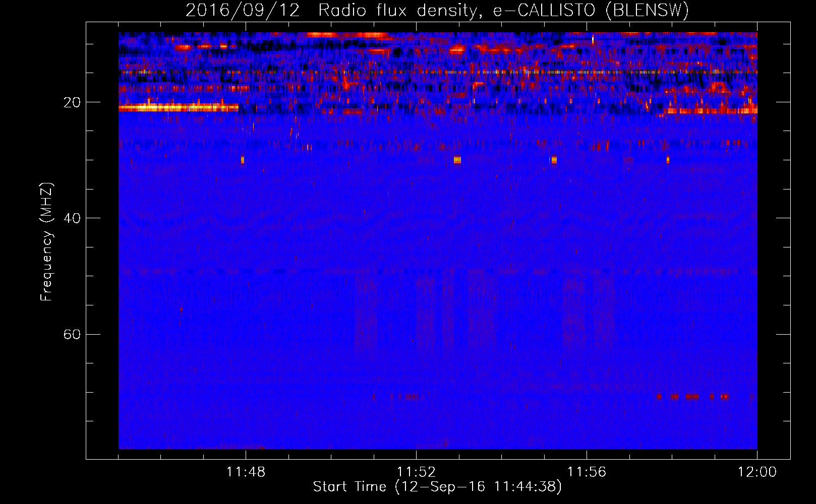816x504 pixels.
Task: Click the plot title '2016/09/12 Radio flux density, e-CALLISTO (BLENSW)'
Action: tap(437, 10)
